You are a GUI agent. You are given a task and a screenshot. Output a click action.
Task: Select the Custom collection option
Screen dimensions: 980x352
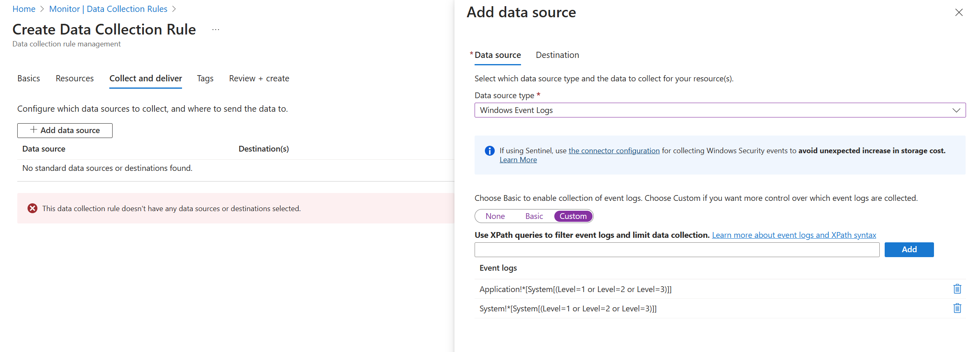573,216
